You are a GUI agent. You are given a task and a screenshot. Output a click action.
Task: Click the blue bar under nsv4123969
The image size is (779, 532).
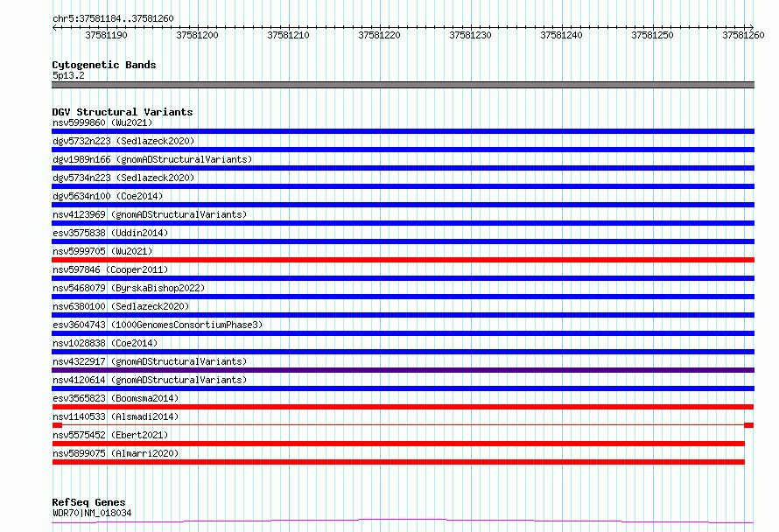[x=403, y=223]
